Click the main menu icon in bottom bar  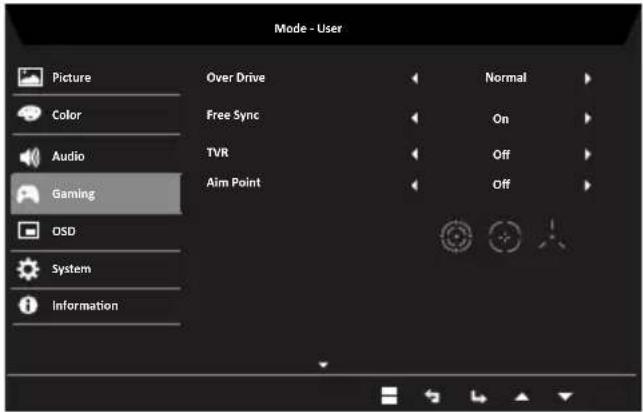coord(389,396)
